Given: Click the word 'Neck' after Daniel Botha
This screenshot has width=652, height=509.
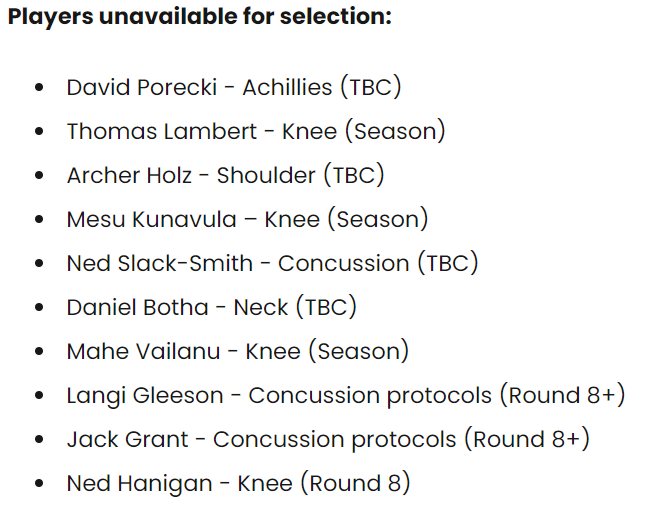Looking at the screenshot, I should [x=261, y=307].
